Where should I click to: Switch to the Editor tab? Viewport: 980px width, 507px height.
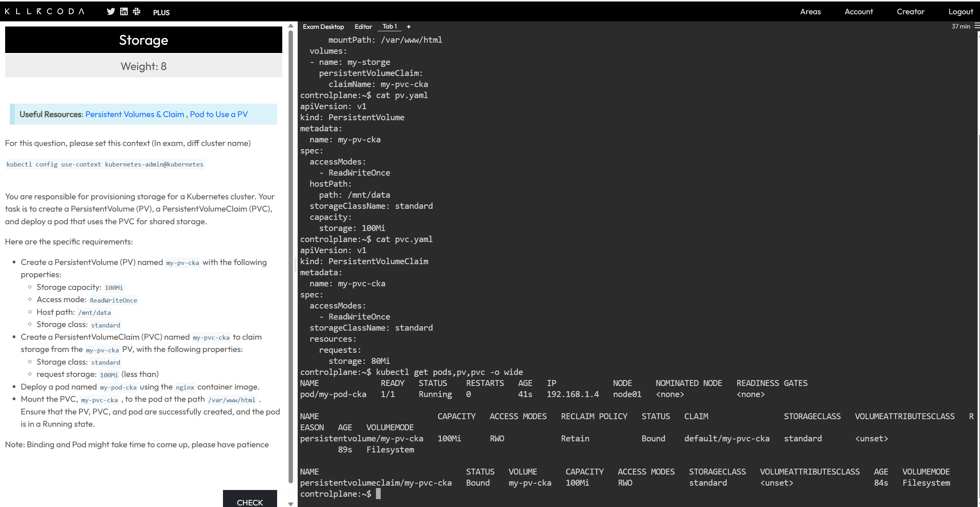pyautogui.click(x=363, y=26)
